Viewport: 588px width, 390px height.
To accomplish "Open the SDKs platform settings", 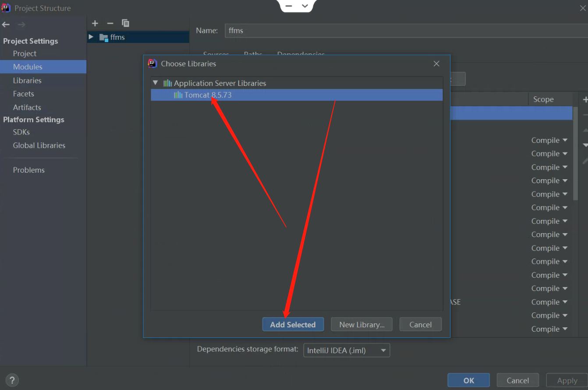I will point(21,132).
